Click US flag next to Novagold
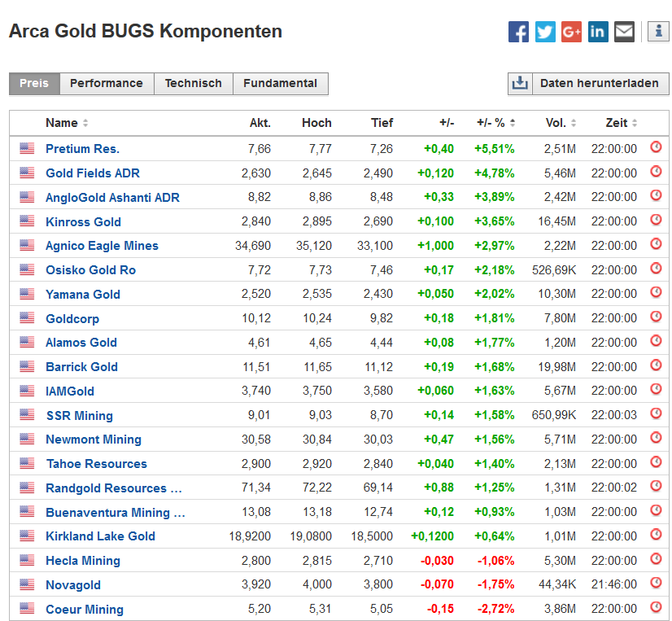 click(27, 584)
